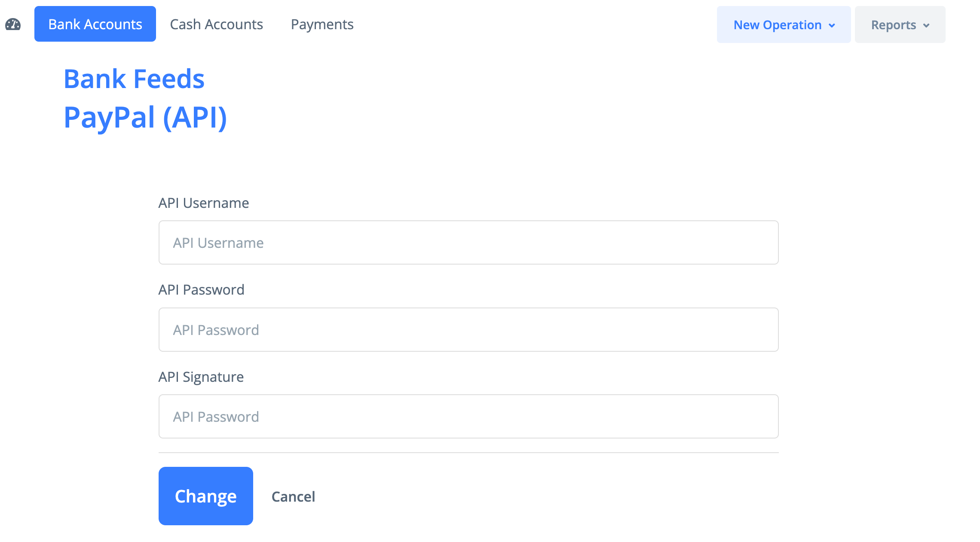Focus the API Username input field

(468, 243)
